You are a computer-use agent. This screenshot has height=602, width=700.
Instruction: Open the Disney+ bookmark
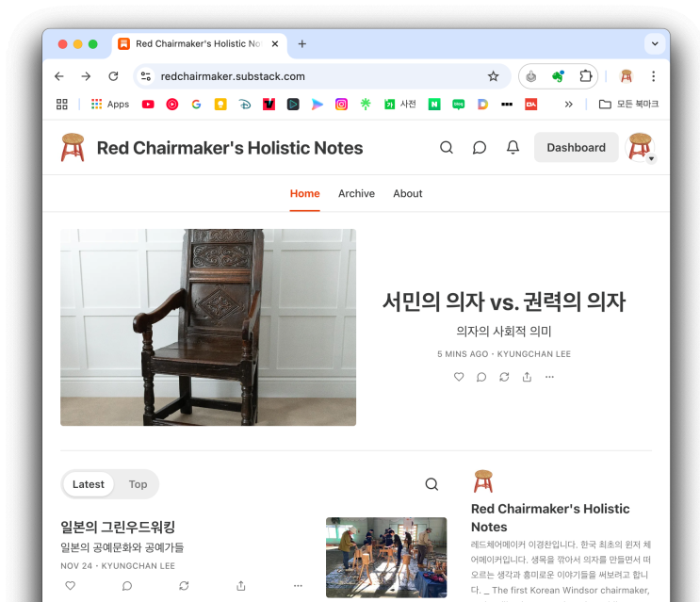tap(245, 104)
